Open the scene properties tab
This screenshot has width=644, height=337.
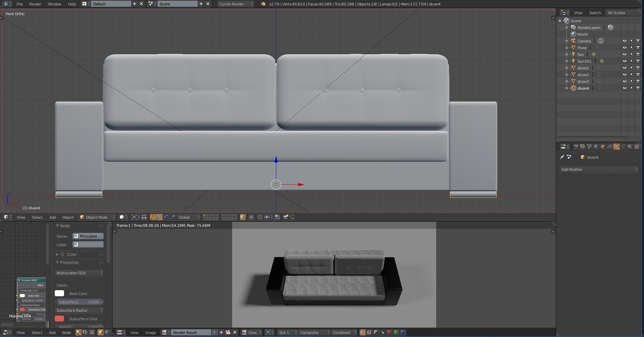589,147
